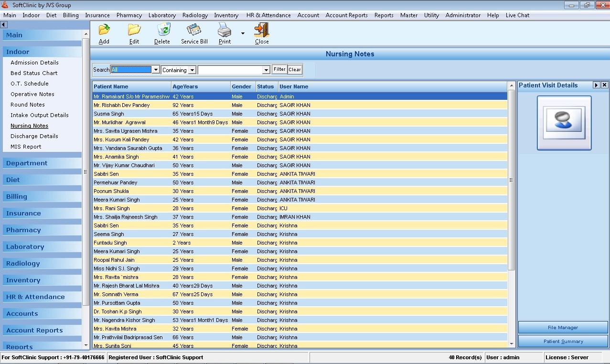
Task: Click the Close door icon
Action: pyautogui.click(x=261, y=30)
